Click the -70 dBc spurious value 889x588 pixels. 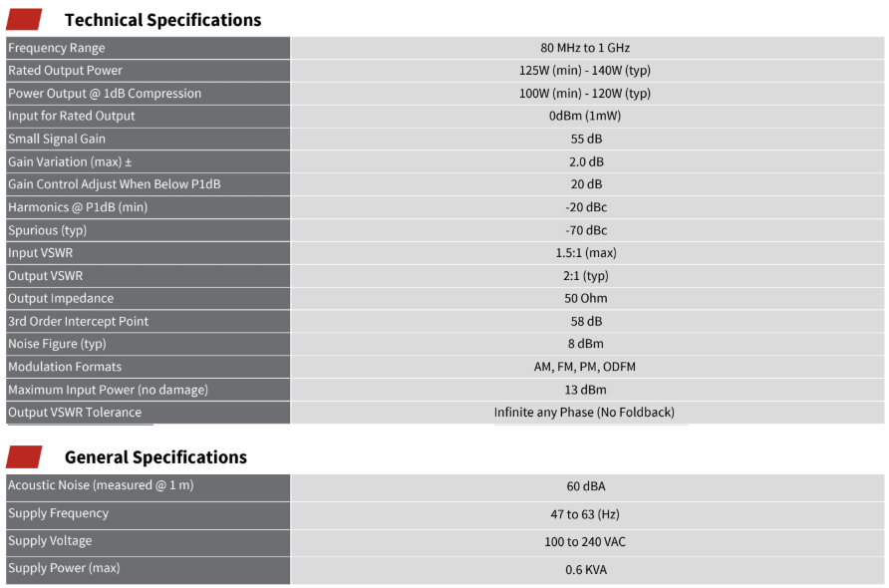(x=585, y=230)
